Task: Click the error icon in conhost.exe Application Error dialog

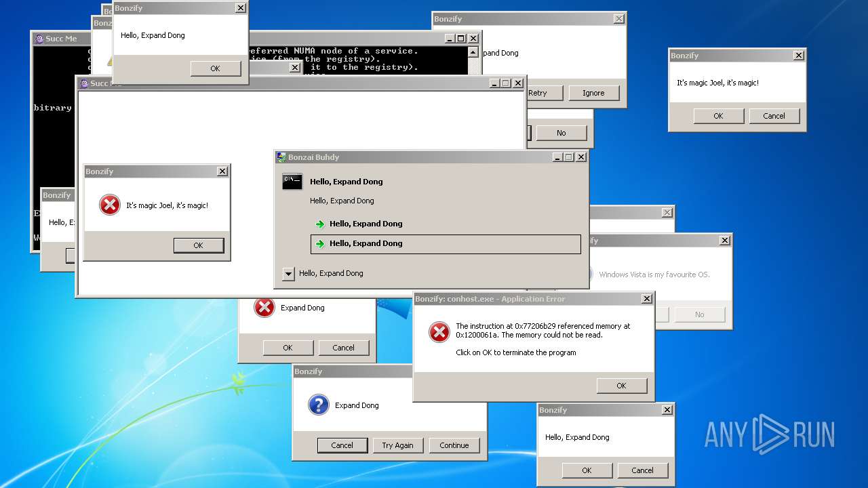Action: point(439,332)
